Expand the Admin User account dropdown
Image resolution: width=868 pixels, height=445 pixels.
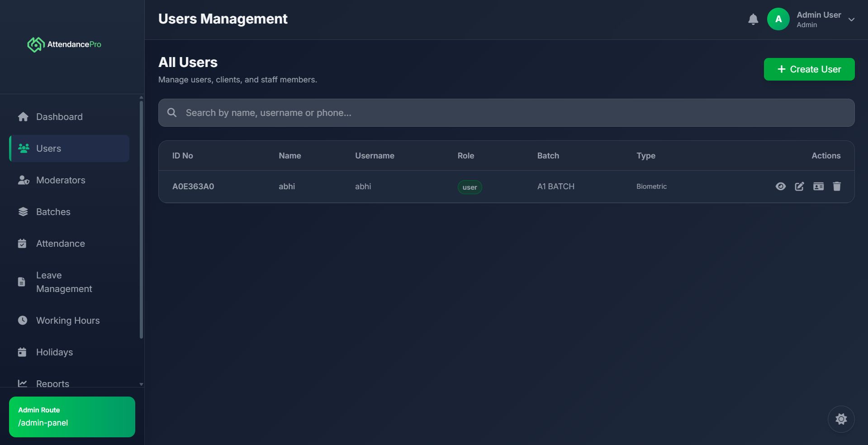coord(851,19)
